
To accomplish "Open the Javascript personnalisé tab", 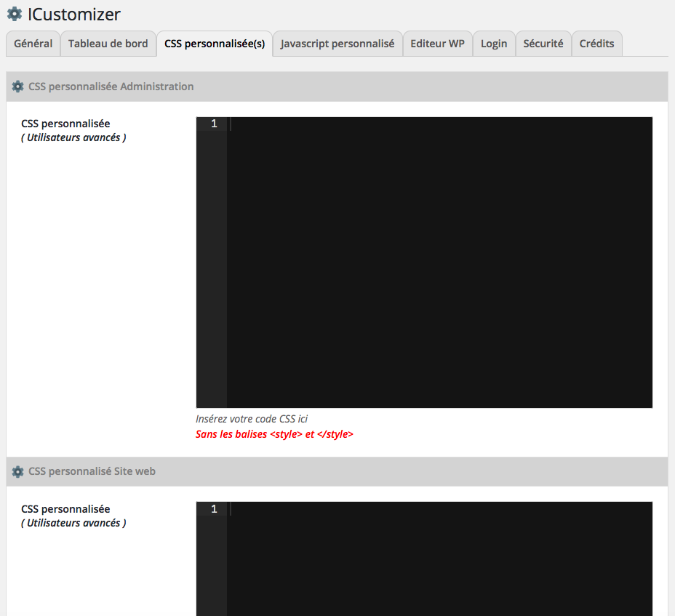I will point(337,44).
